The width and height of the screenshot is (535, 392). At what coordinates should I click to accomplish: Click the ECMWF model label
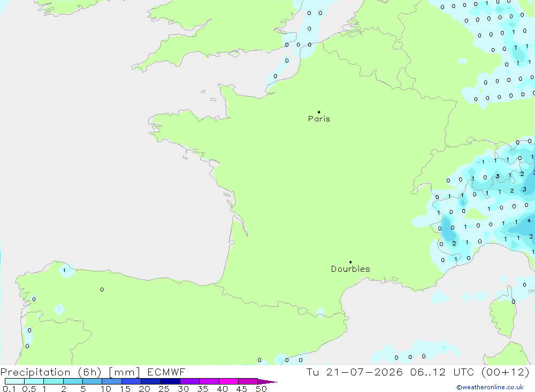[166, 372]
